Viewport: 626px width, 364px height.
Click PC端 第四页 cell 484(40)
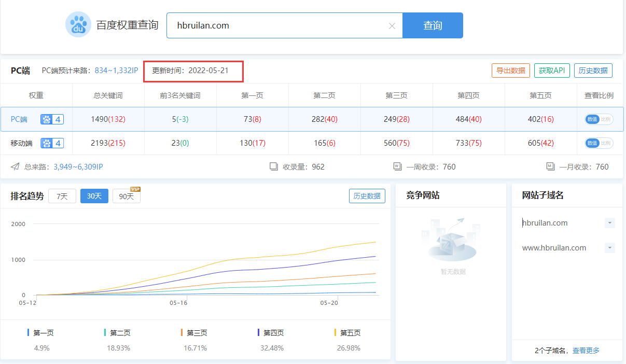(468, 119)
